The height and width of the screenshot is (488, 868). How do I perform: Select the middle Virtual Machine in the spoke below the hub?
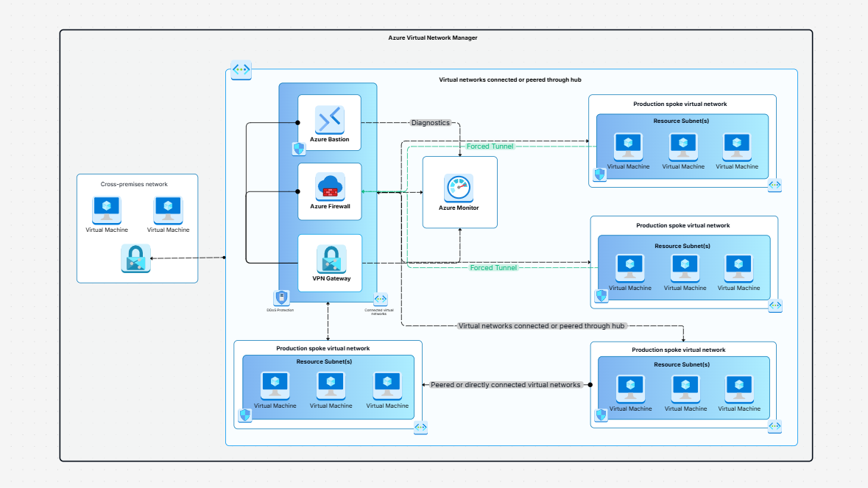pos(331,385)
